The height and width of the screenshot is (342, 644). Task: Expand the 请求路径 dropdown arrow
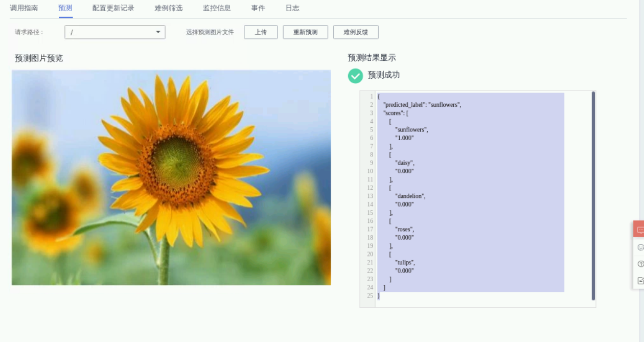(x=158, y=32)
